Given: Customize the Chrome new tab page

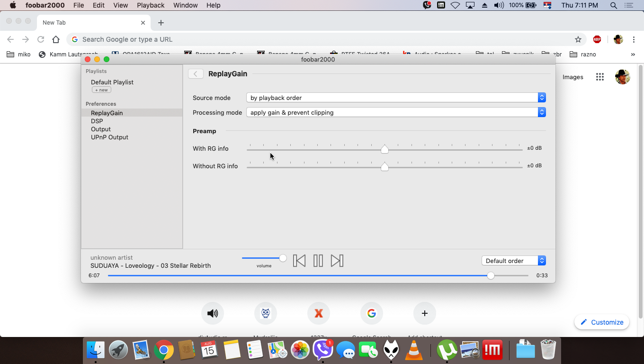Looking at the screenshot, I should [x=602, y=322].
